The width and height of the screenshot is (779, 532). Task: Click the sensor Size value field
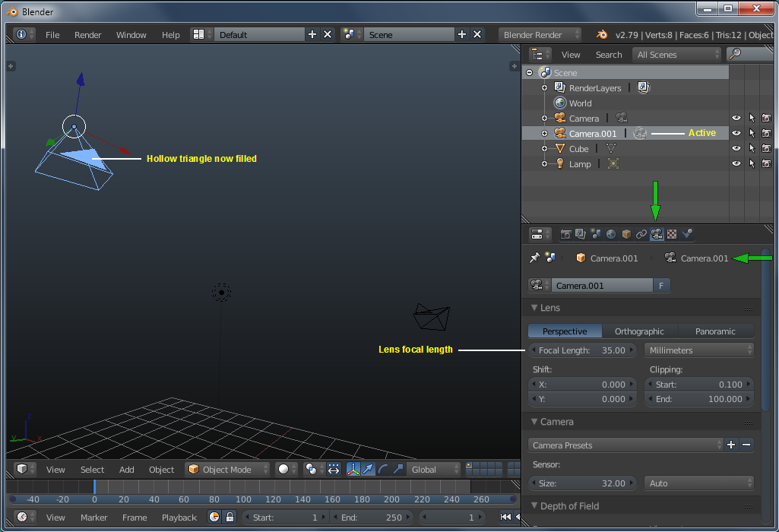(582, 483)
